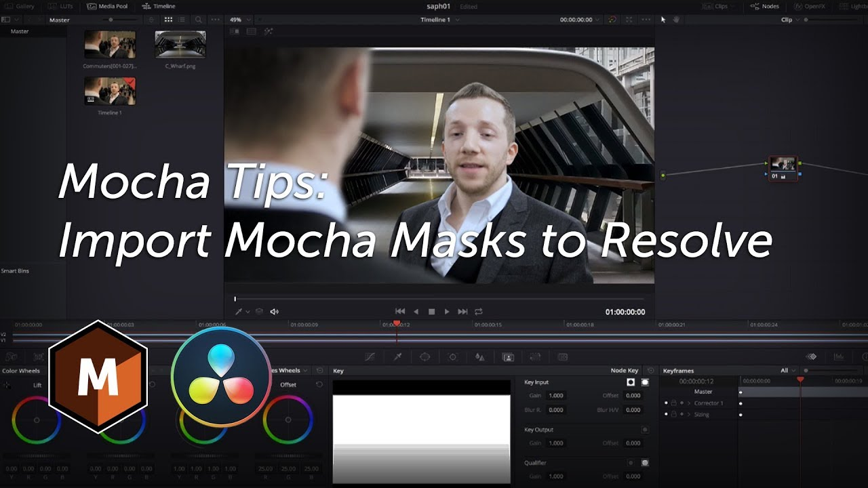Open the Qualifier eyedropper palette
This screenshot has height=488, width=868.
tap(398, 357)
